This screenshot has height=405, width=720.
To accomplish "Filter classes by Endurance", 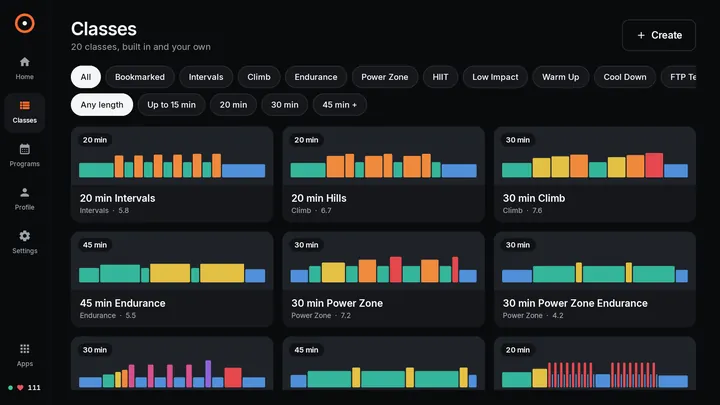I will coord(315,77).
